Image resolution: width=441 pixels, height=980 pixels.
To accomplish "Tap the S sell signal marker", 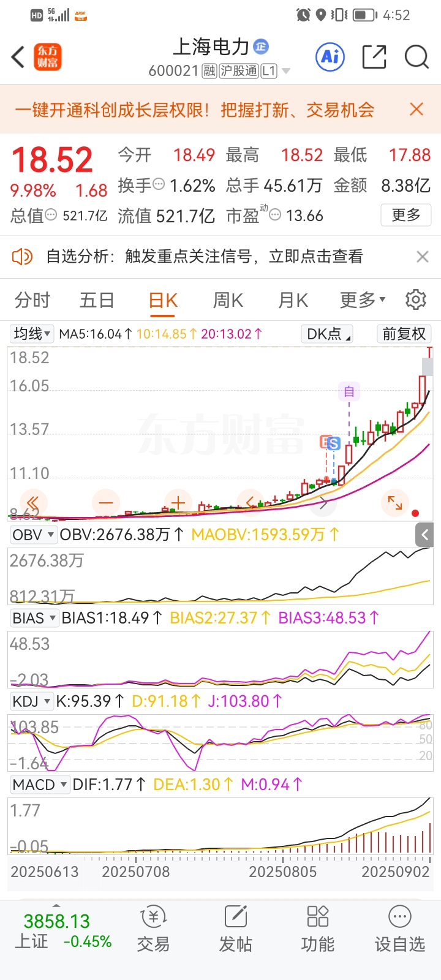I will tap(334, 443).
